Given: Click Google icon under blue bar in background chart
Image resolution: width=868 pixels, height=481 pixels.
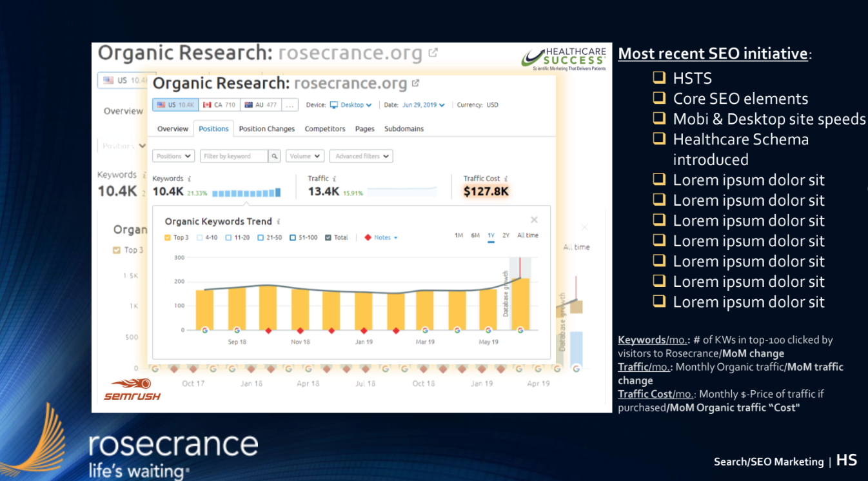Looking at the screenshot, I should [x=576, y=369].
